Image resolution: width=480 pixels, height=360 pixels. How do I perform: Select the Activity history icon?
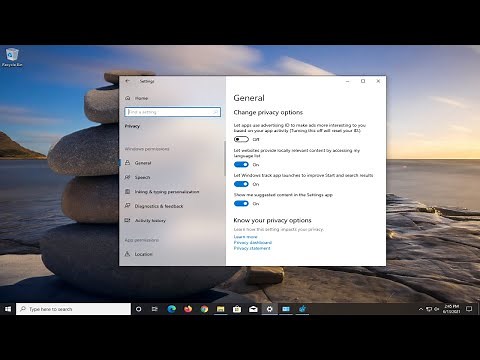(x=127, y=220)
